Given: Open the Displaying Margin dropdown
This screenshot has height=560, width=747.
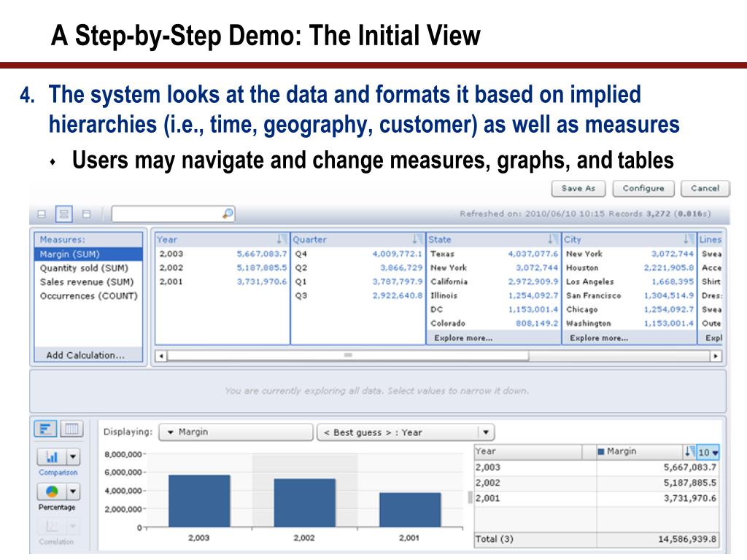Looking at the screenshot, I should (x=236, y=432).
